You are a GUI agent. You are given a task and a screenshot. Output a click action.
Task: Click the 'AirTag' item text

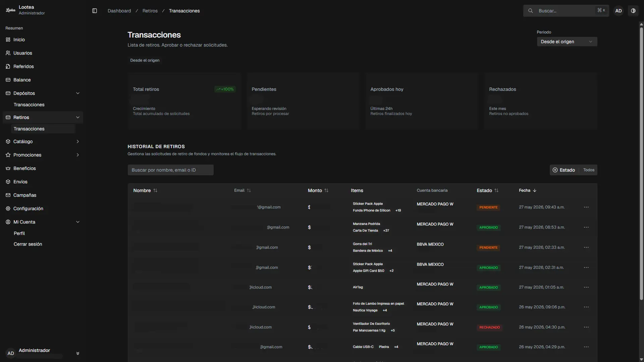coord(358,287)
